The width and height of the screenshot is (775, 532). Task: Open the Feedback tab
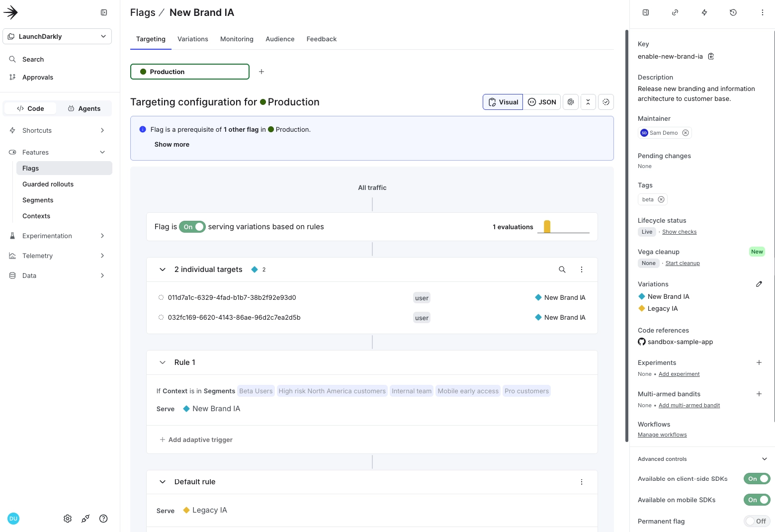click(x=322, y=39)
